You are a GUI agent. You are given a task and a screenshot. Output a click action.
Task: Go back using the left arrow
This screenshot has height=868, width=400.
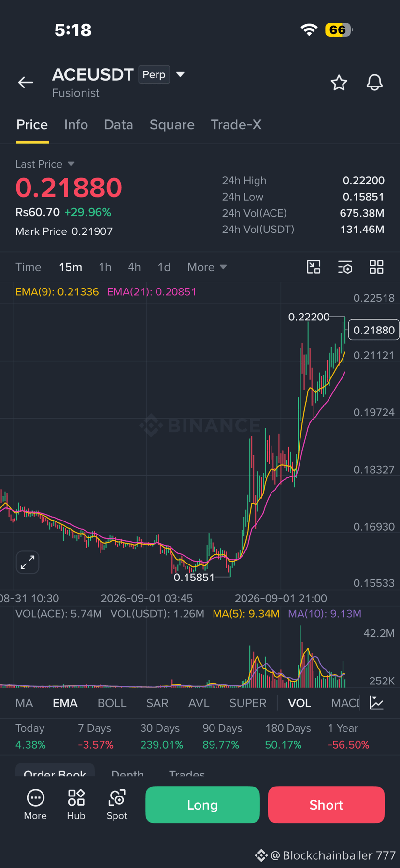pyautogui.click(x=26, y=83)
